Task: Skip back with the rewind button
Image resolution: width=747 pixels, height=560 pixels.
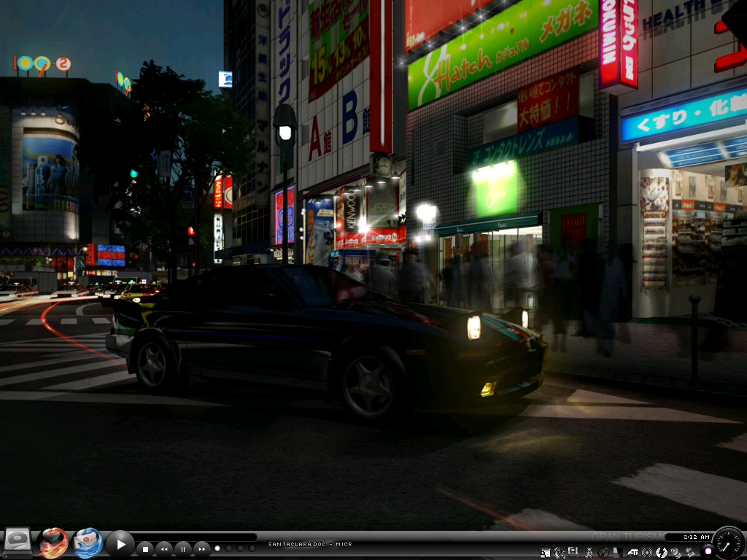Action: 164,549
